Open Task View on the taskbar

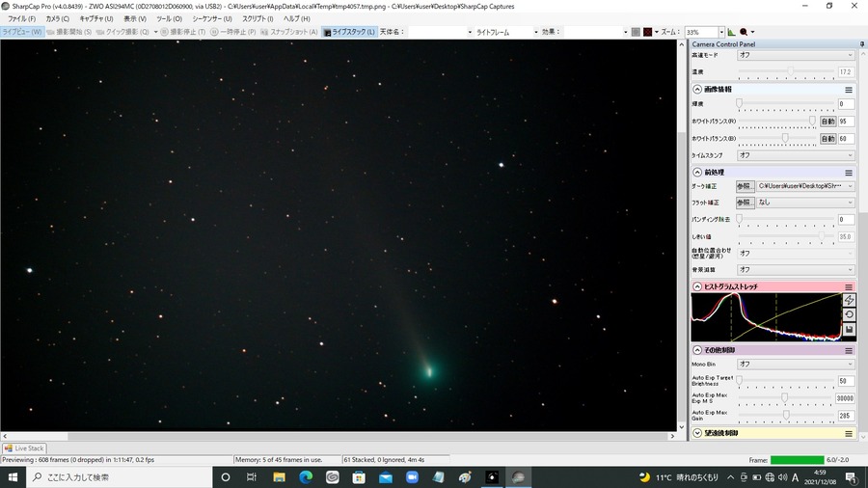(252, 477)
